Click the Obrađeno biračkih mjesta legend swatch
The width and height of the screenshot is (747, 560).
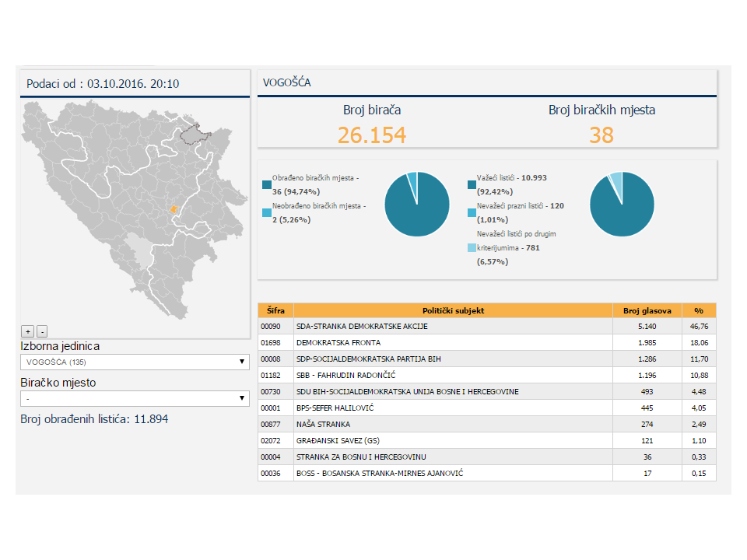pyautogui.click(x=267, y=184)
